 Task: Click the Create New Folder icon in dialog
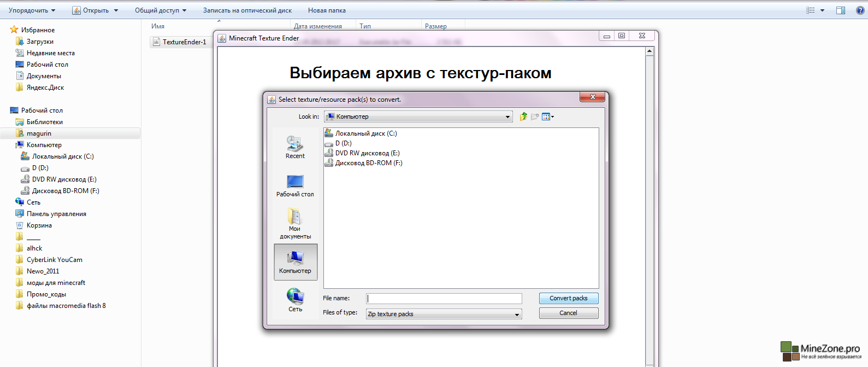click(535, 116)
